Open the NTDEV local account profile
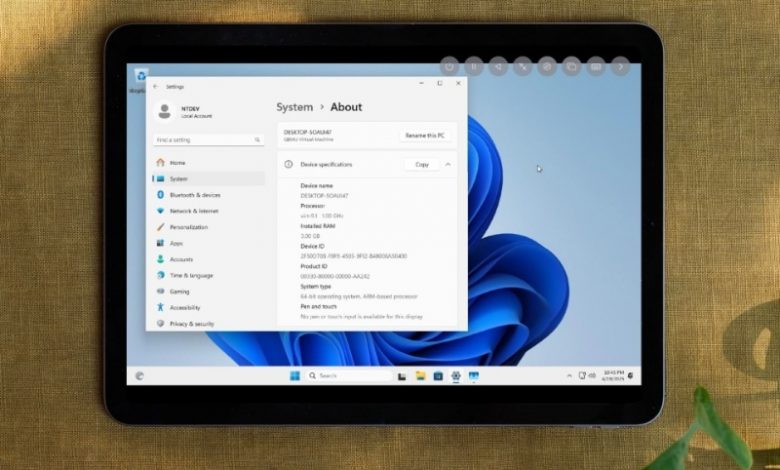The width and height of the screenshot is (780, 470). [183, 111]
